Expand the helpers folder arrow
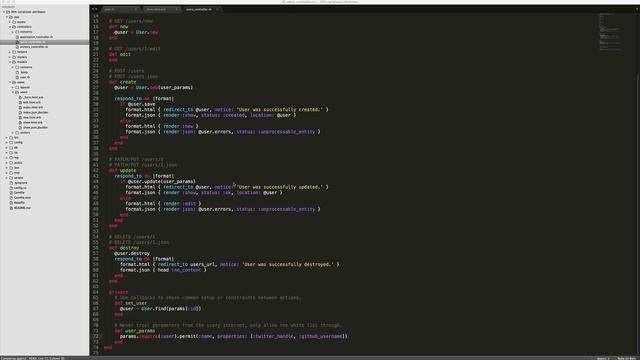 (x=10, y=52)
